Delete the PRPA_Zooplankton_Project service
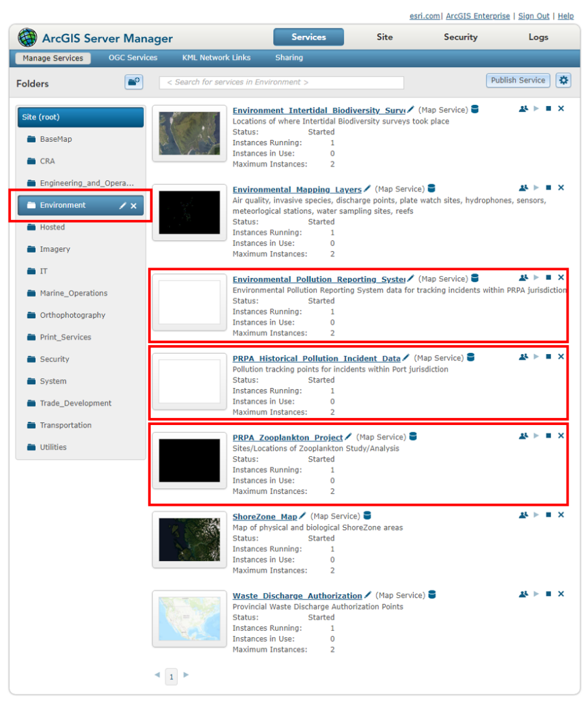The width and height of the screenshot is (588, 703). pyautogui.click(x=561, y=435)
